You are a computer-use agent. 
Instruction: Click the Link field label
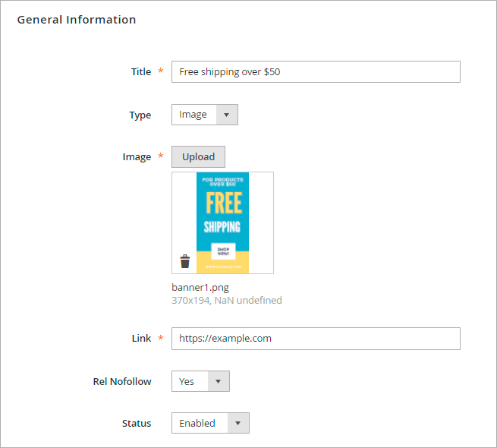click(x=141, y=339)
